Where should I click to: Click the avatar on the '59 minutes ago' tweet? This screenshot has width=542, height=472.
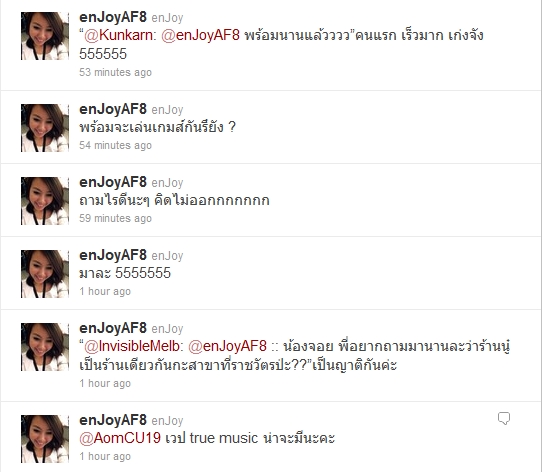pos(45,201)
